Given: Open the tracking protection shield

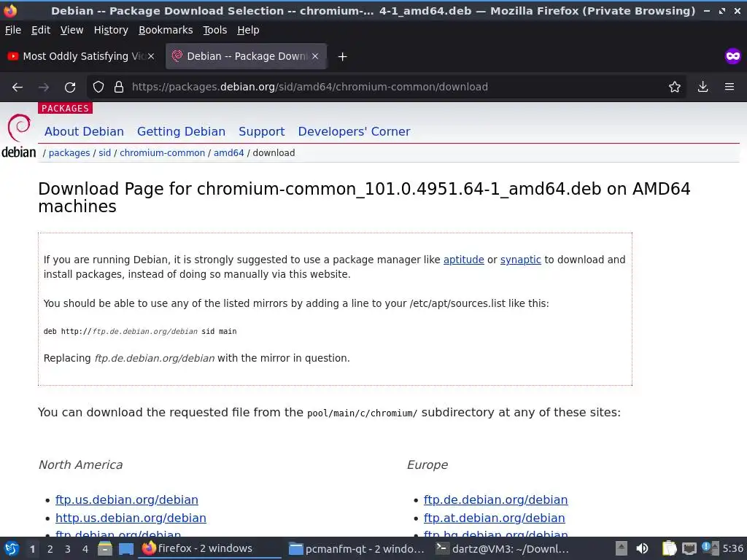Looking at the screenshot, I should pos(98,87).
